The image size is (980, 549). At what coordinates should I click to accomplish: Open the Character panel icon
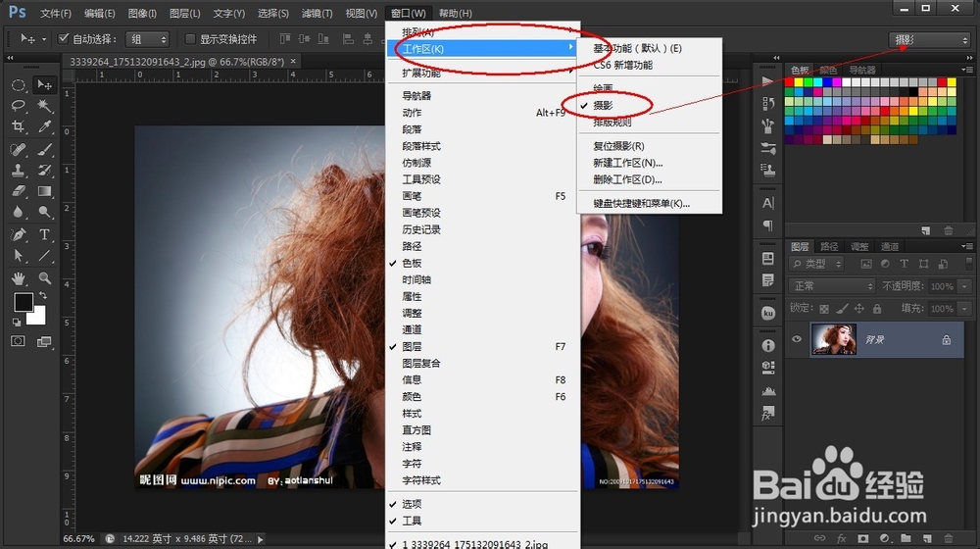point(768,203)
